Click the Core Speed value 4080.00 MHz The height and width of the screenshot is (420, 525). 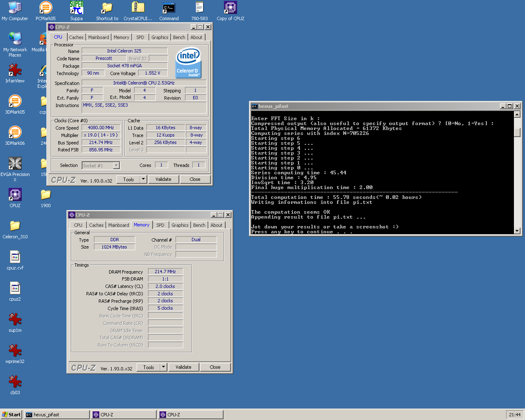point(101,128)
